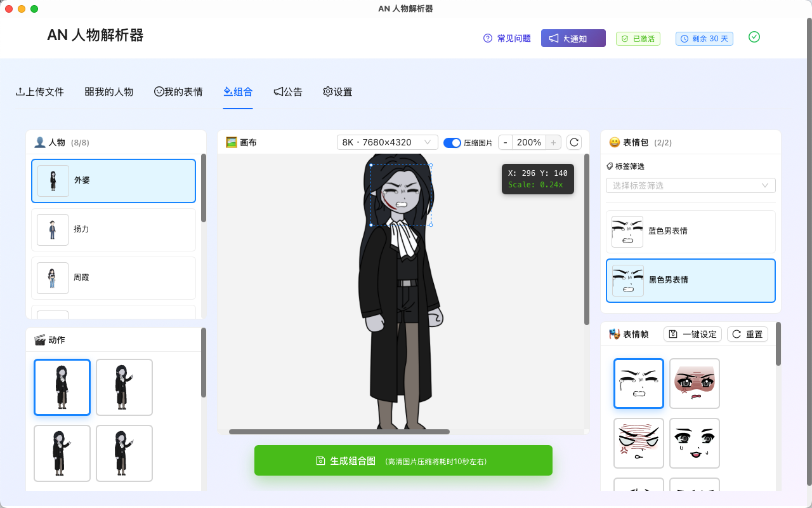Click the canvas horizontal scrollbar

339,432
